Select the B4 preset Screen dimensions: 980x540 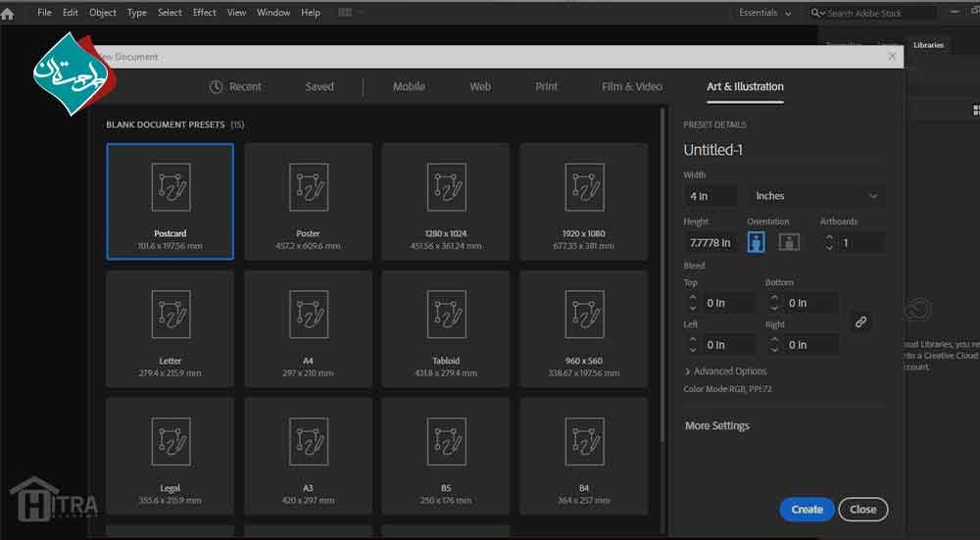click(x=584, y=457)
